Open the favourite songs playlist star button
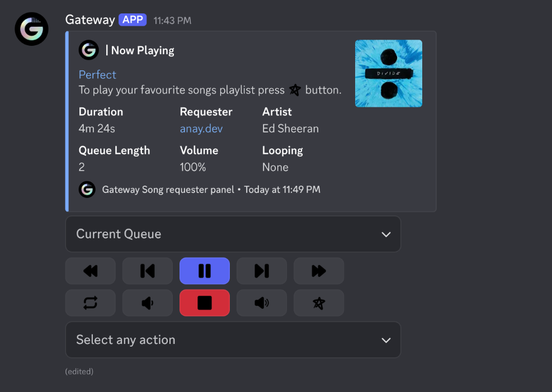The image size is (552, 392). tap(318, 303)
